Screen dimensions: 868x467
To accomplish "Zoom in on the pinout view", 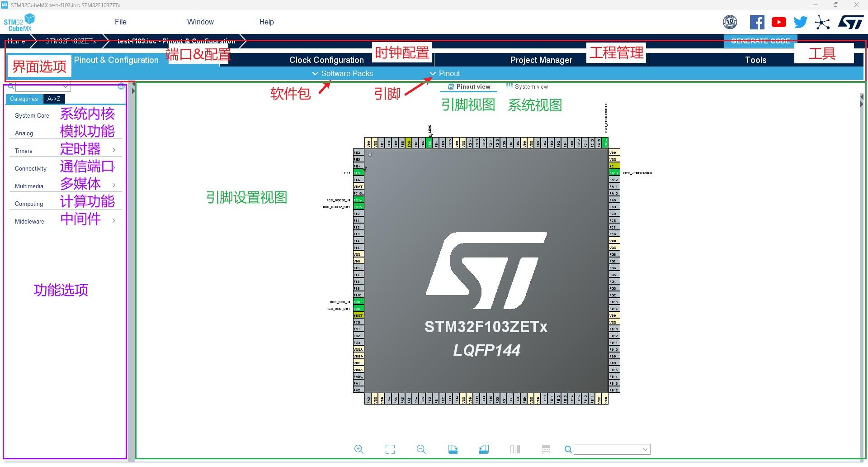I will 359,449.
